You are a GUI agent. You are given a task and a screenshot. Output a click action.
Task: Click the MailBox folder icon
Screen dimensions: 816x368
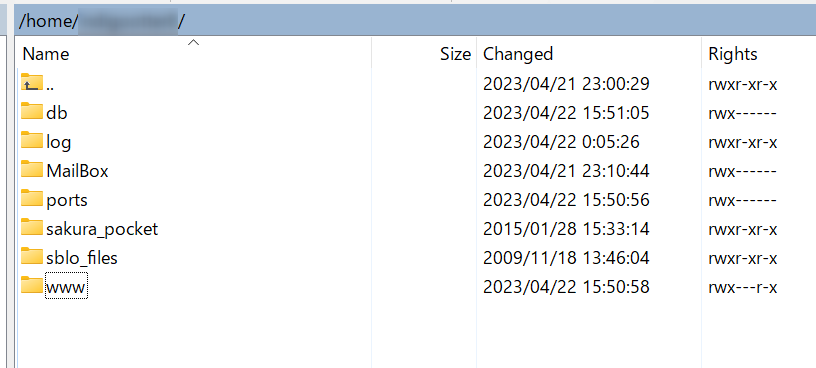tap(32, 170)
